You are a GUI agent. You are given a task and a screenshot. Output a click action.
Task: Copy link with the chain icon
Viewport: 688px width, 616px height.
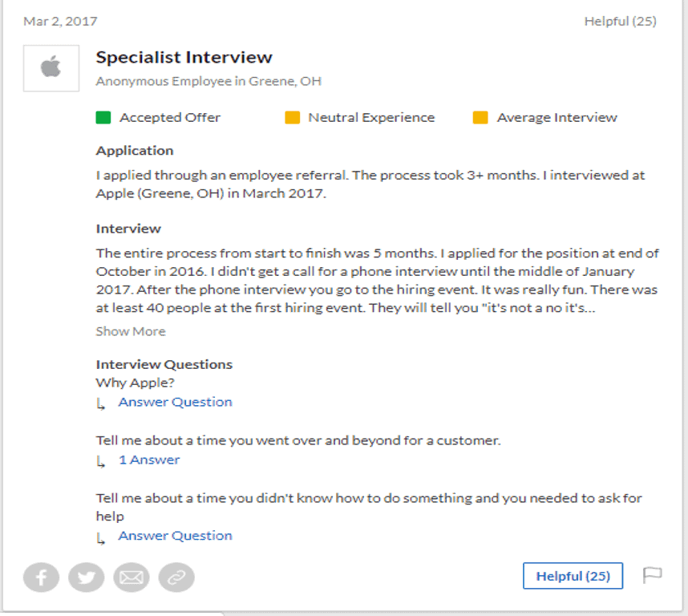coord(176,577)
